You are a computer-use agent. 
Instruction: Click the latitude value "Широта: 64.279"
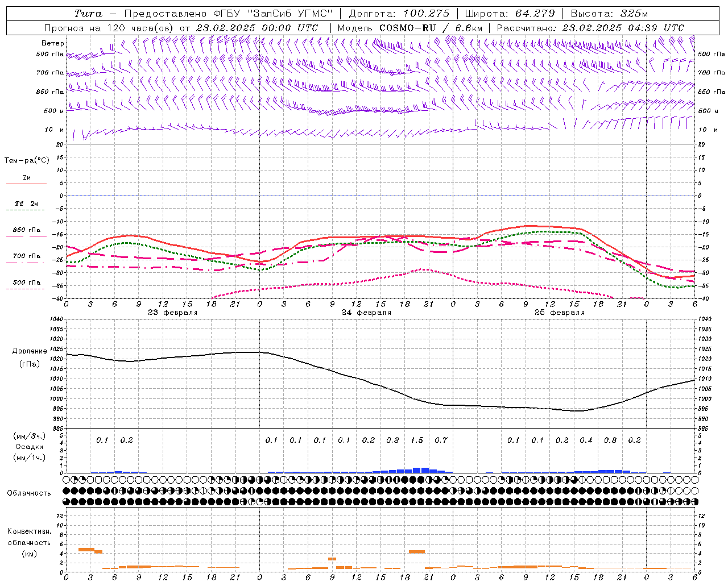tap(510, 14)
